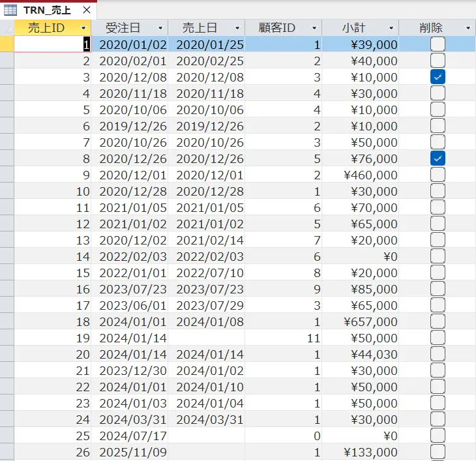Expand the 顧客ID column filter arrow
476x461 pixels.
pos(314,28)
